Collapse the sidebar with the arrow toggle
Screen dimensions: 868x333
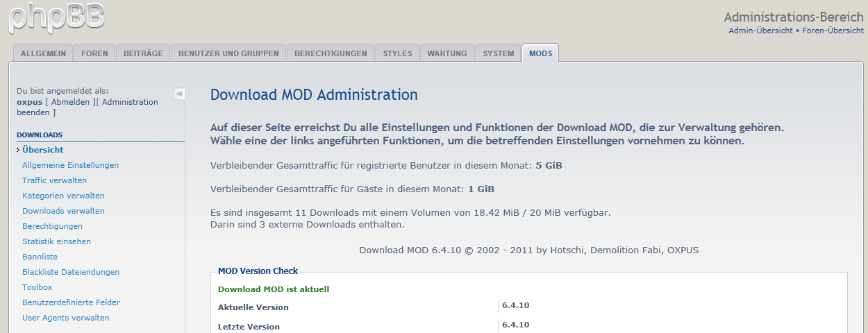click(x=178, y=94)
